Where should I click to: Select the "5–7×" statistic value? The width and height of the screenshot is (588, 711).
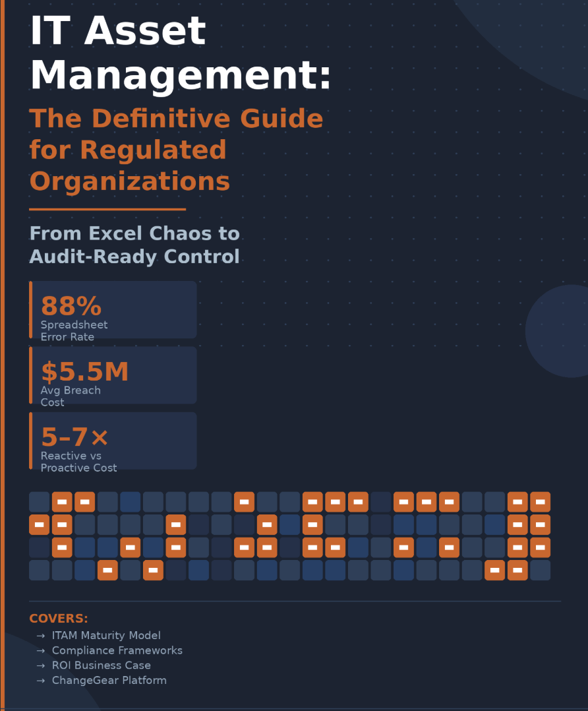coord(74,437)
